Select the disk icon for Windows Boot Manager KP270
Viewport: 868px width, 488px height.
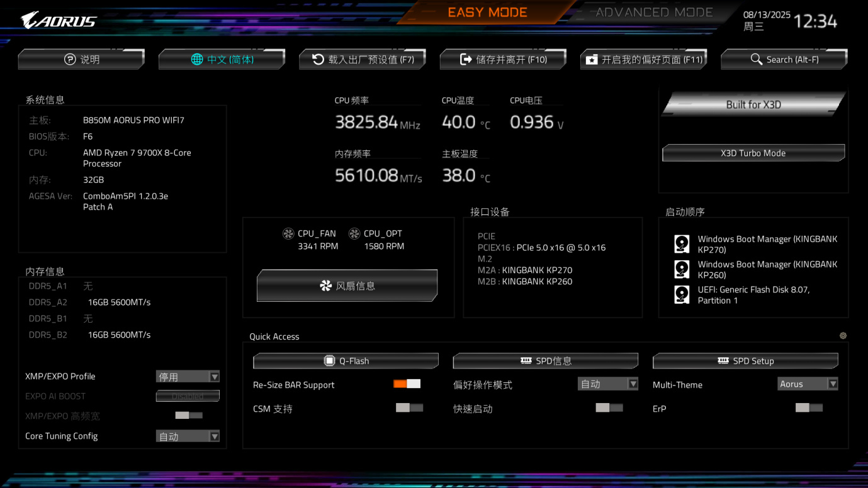pyautogui.click(x=682, y=244)
